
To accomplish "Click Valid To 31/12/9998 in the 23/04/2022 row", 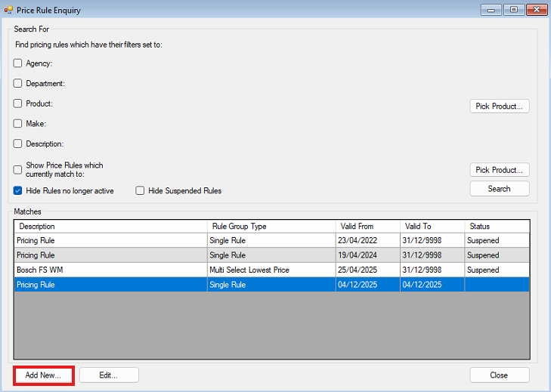I will pos(432,240).
